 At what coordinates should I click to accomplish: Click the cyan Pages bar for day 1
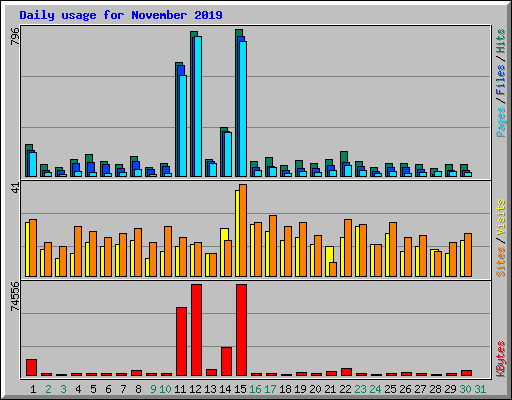33,165
